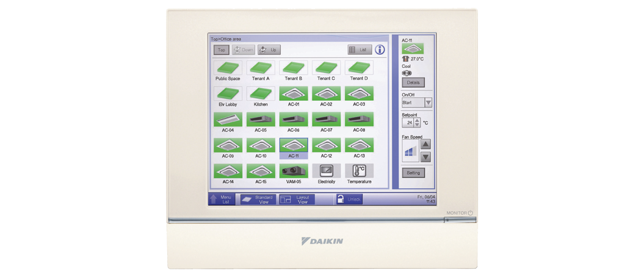Open the Menu List

point(222,199)
